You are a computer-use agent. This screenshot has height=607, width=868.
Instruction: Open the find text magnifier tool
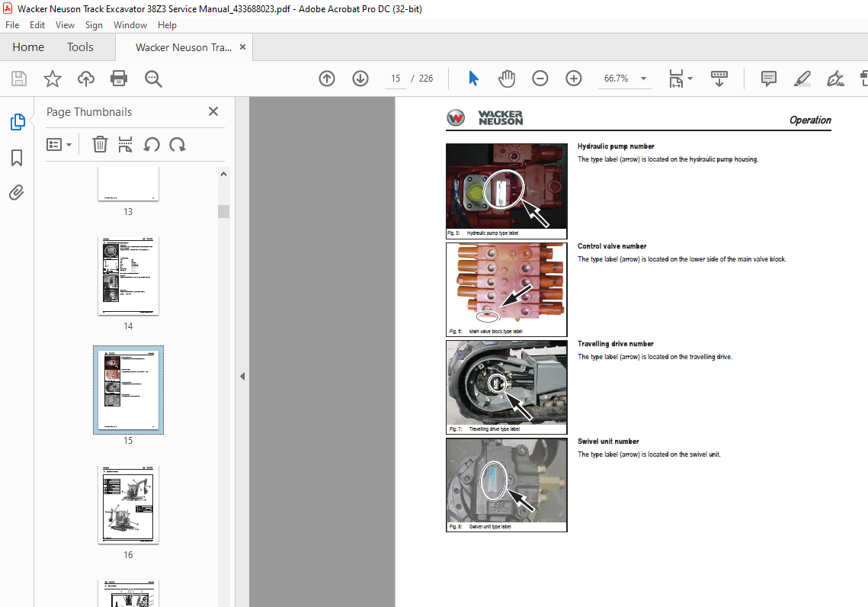point(153,79)
